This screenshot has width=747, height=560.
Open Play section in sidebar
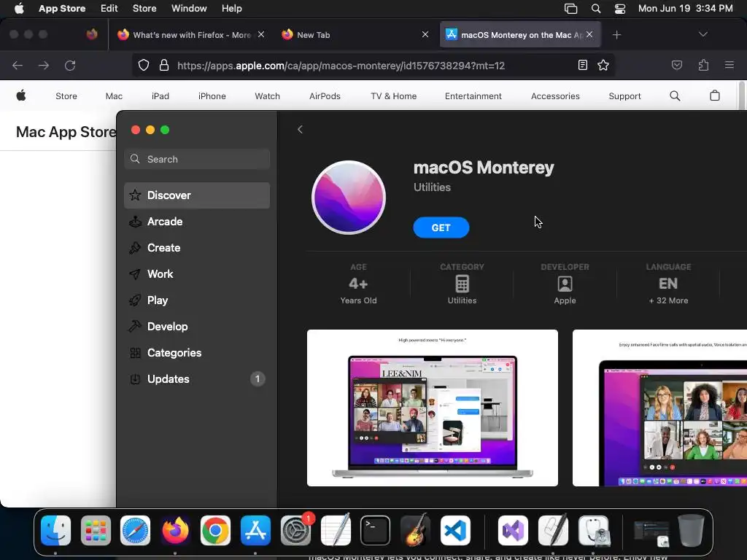(x=197, y=300)
